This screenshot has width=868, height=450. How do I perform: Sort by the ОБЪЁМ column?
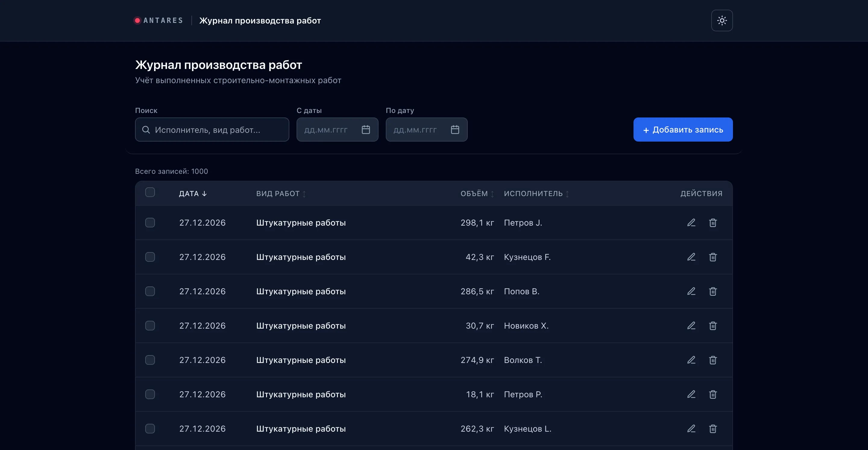[477, 194]
